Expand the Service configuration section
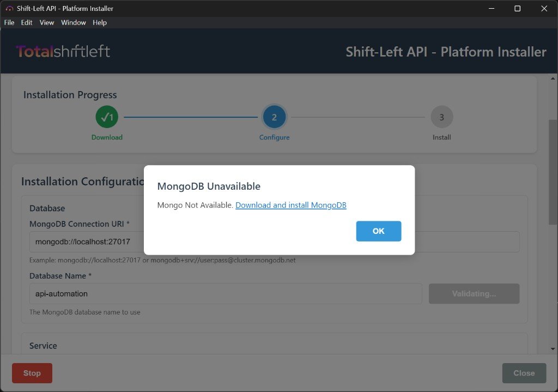 click(x=43, y=346)
